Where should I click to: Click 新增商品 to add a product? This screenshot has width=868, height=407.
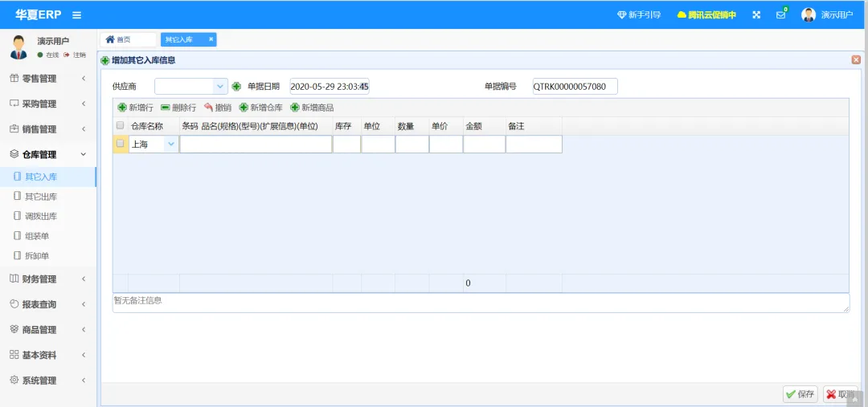[312, 108]
